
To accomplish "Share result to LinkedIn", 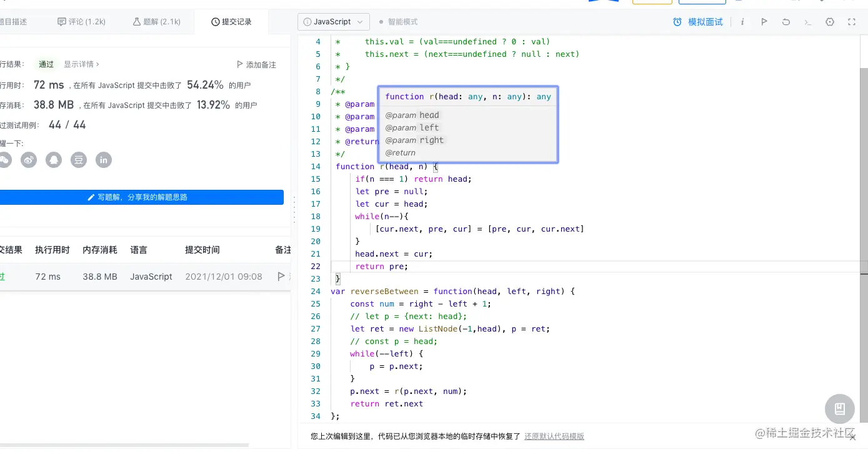I will click(x=104, y=160).
